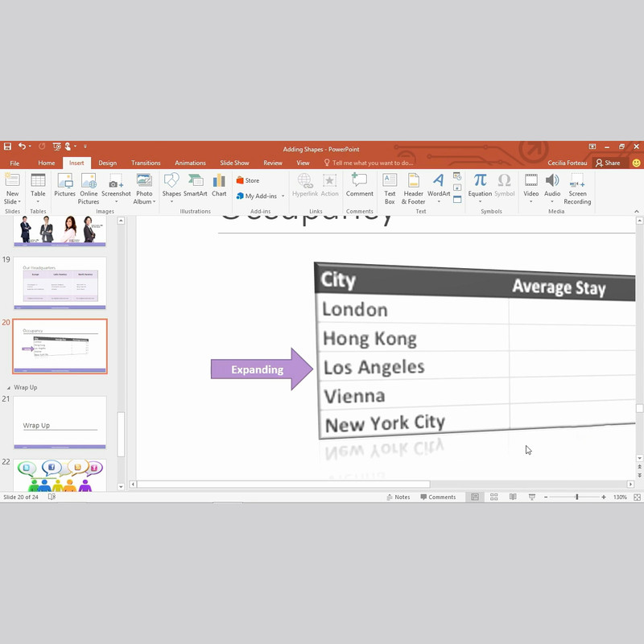This screenshot has height=644, width=644.
Task: Add a new Comment
Action: click(359, 185)
